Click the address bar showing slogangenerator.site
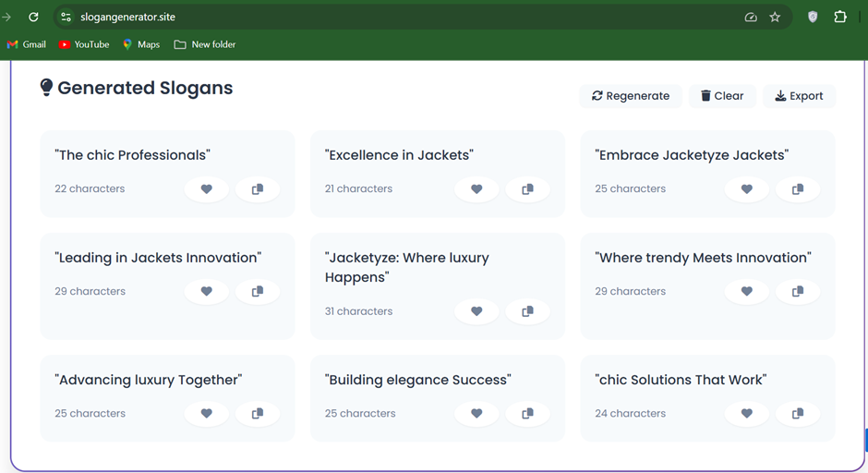Viewport: 868px width, 473px height. (x=369, y=17)
